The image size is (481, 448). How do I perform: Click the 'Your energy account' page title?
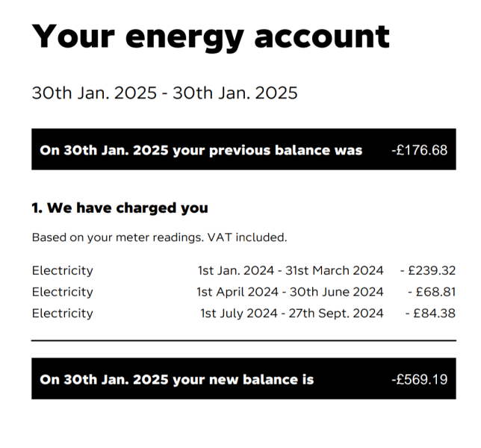coord(211,37)
